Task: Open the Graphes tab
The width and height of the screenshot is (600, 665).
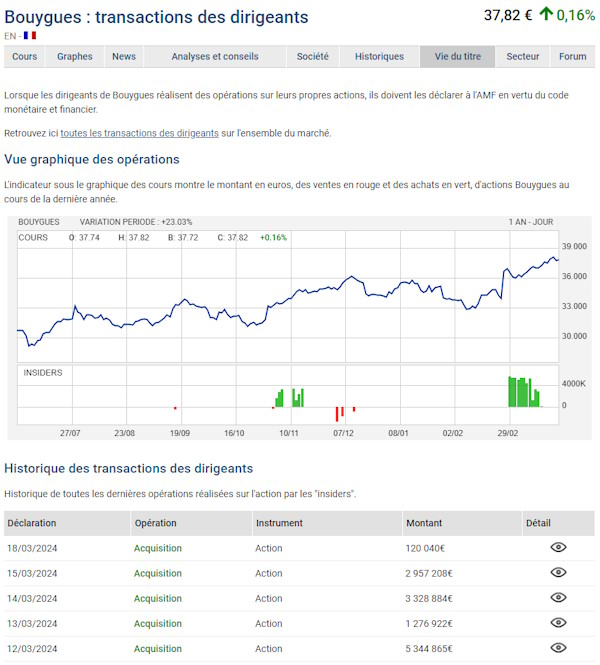Action: [75, 56]
